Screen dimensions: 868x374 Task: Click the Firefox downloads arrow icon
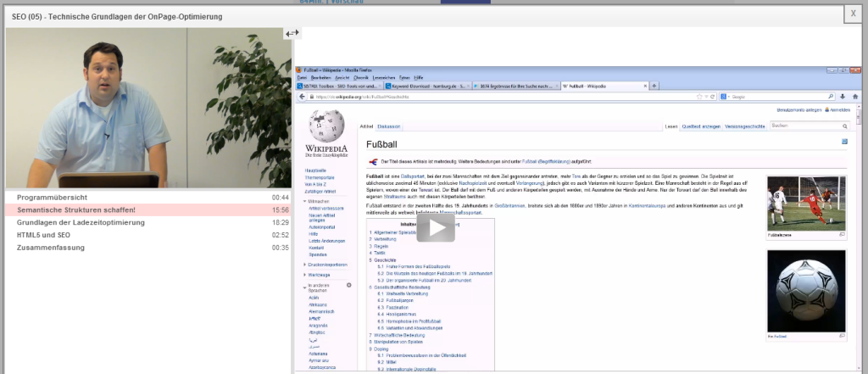pyautogui.click(x=843, y=97)
